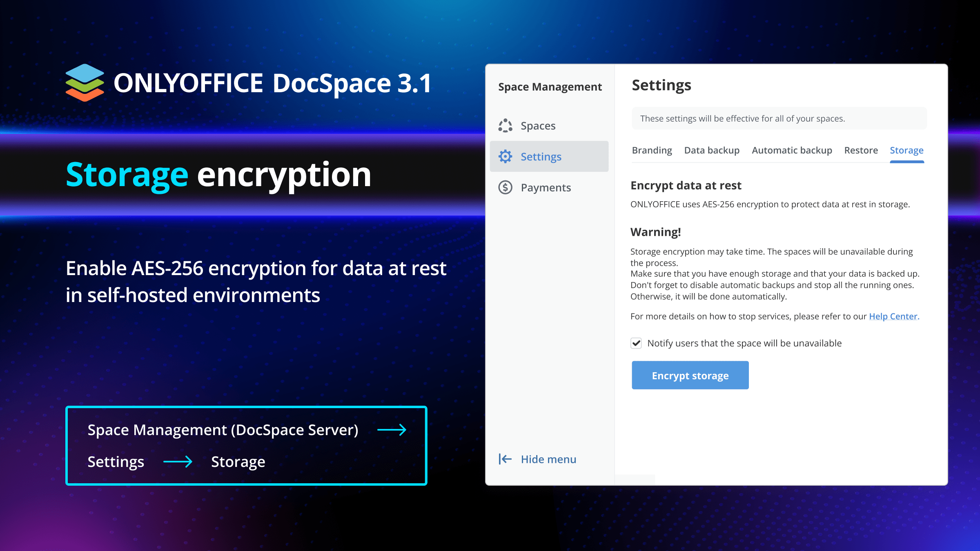Viewport: 980px width, 551px height.
Task: Switch to Data backup tab
Action: coord(712,150)
